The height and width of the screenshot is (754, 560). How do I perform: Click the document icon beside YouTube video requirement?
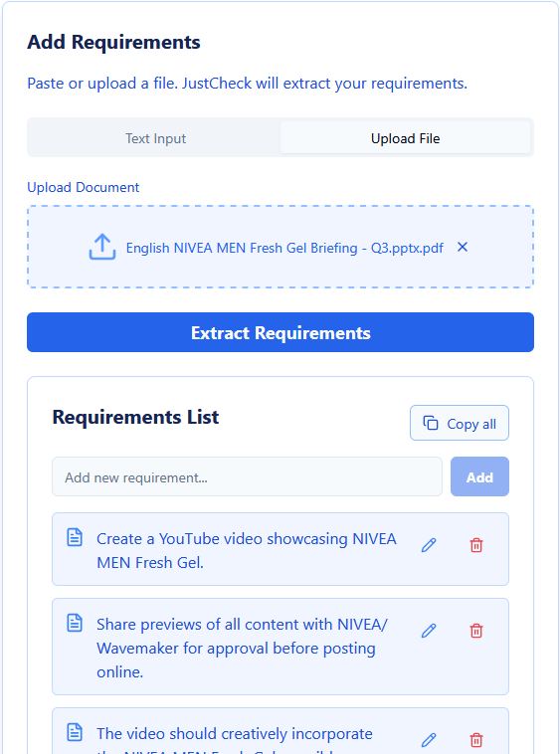pyautogui.click(x=75, y=537)
